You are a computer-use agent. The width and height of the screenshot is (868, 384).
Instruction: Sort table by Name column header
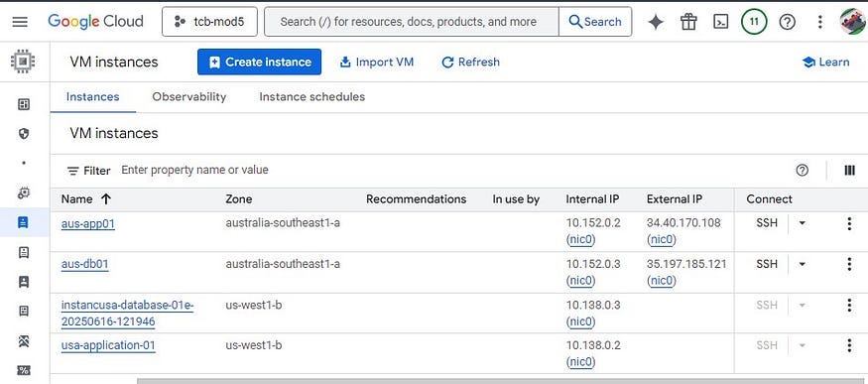pos(85,199)
